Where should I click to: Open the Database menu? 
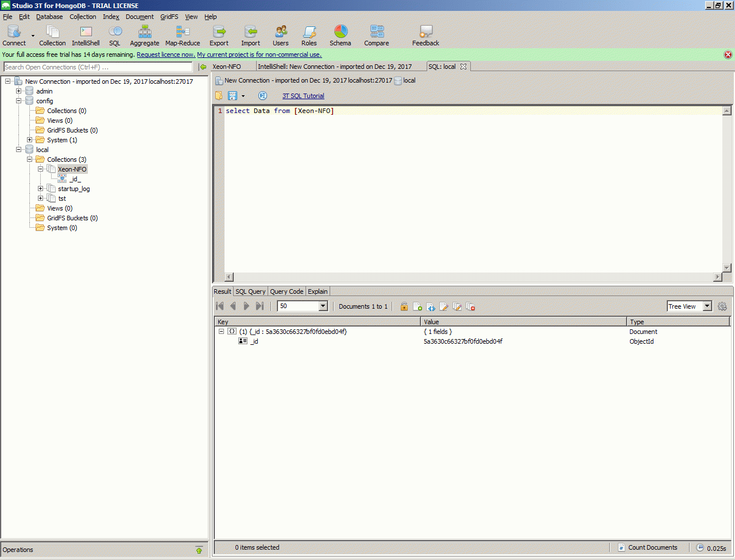pos(49,17)
